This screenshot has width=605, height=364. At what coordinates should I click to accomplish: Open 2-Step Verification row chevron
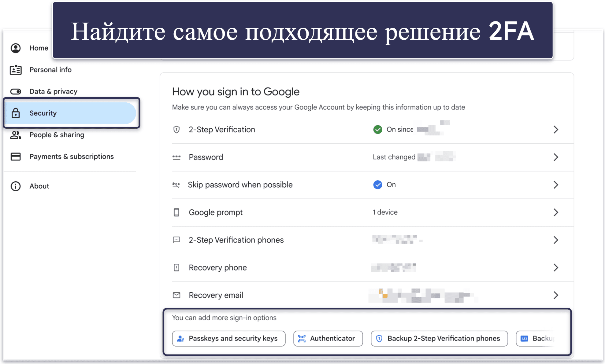coord(556,130)
